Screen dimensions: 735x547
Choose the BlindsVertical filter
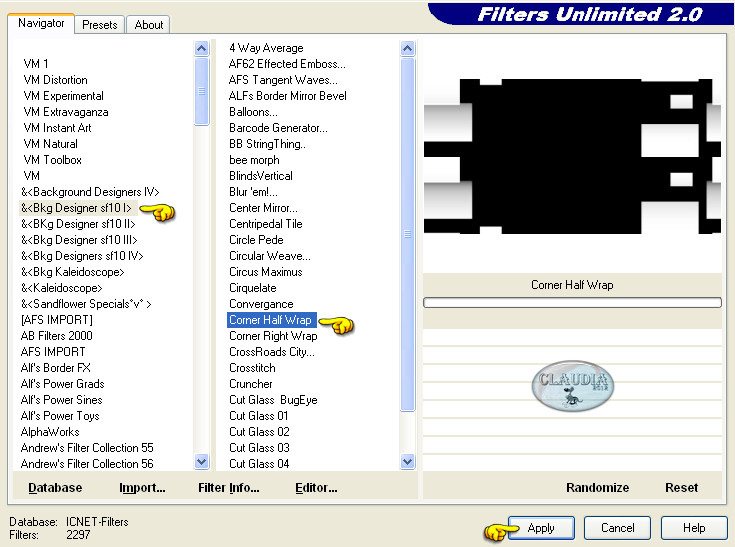[x=261, y=176]
